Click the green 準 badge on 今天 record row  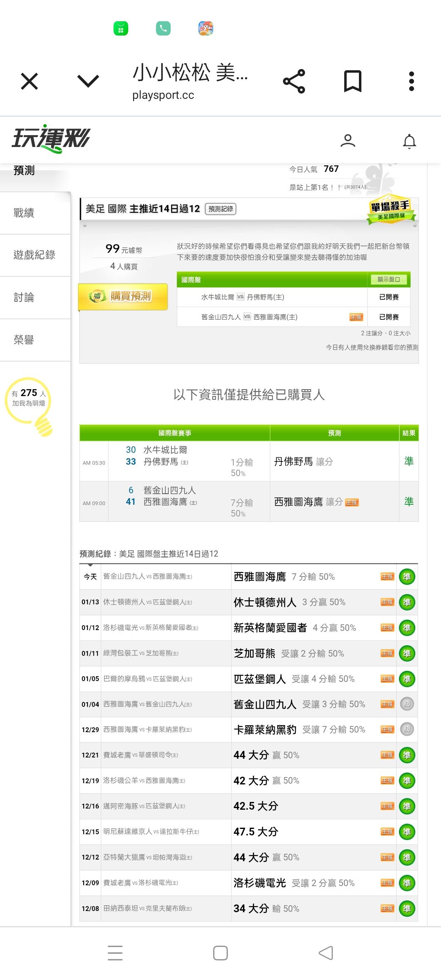407,577
